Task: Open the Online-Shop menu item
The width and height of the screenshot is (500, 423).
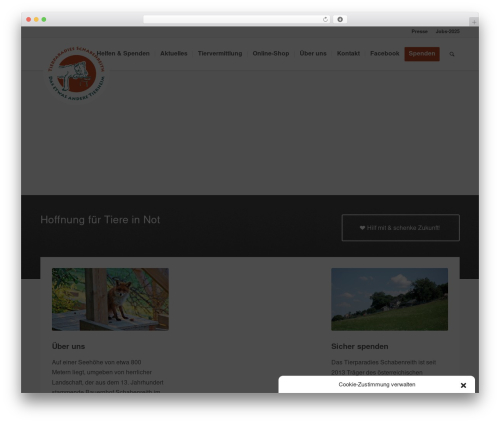Action: pyautogui.click(x=271, y=53)
